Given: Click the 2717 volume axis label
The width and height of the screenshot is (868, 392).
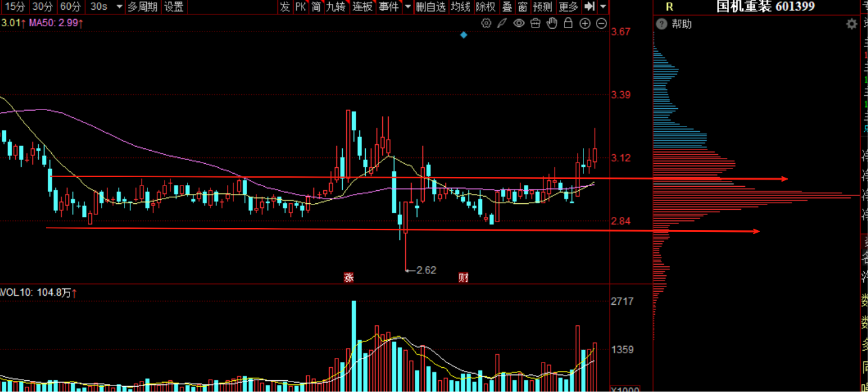Looking at the screenshot, I should click(622, 301).
